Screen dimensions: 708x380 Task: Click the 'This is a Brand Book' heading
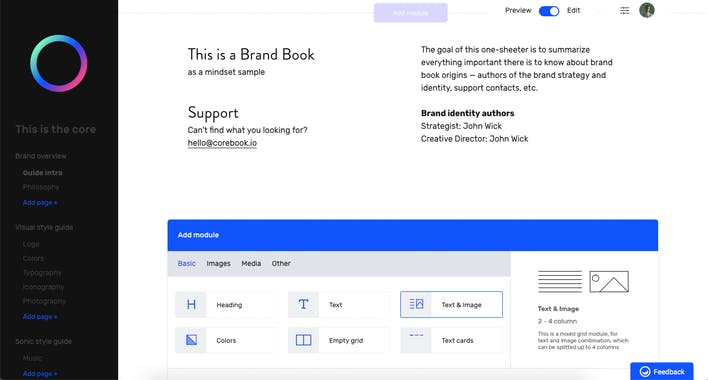251,55
